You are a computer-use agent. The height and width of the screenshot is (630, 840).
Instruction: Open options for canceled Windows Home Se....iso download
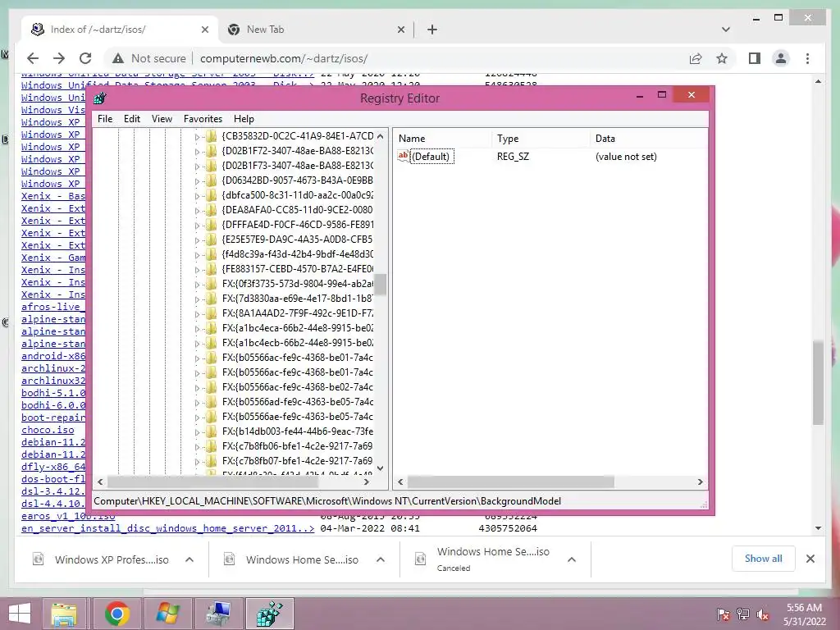pyautogui.click(x=572, y=559)
